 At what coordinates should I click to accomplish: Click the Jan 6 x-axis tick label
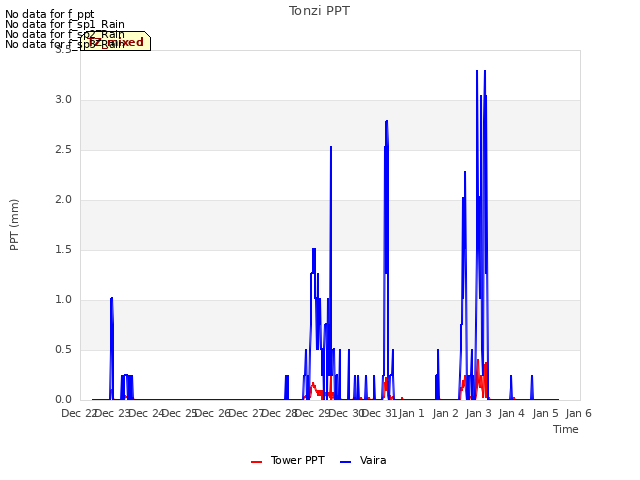tap(578, 413)
